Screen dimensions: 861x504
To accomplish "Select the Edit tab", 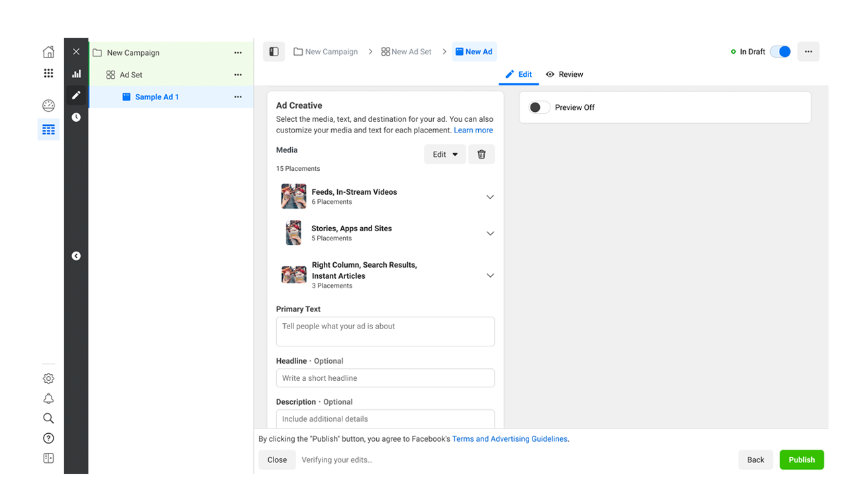I will 519,74.
